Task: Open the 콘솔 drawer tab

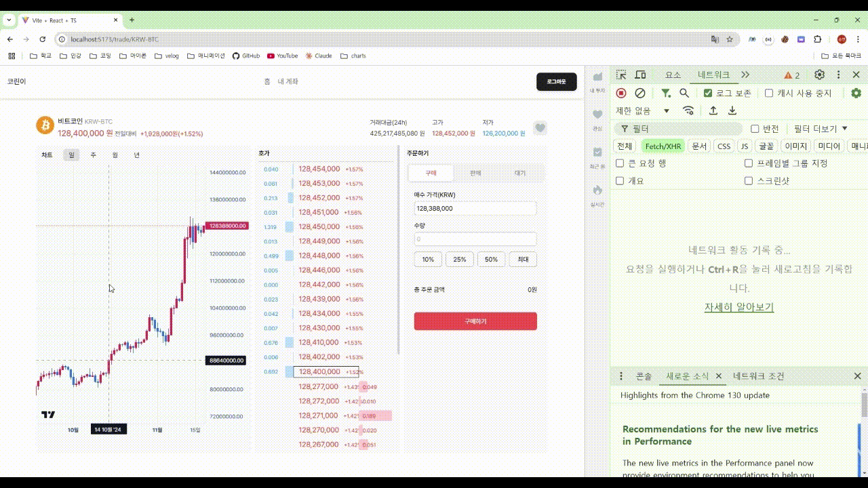Action: coord(644,376)
